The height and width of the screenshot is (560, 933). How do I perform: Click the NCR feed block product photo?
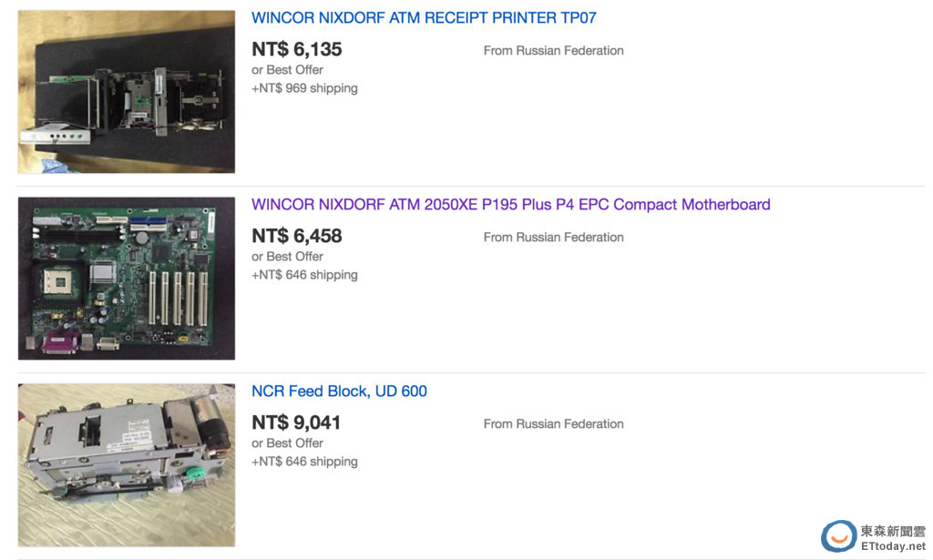coord(127,465)
